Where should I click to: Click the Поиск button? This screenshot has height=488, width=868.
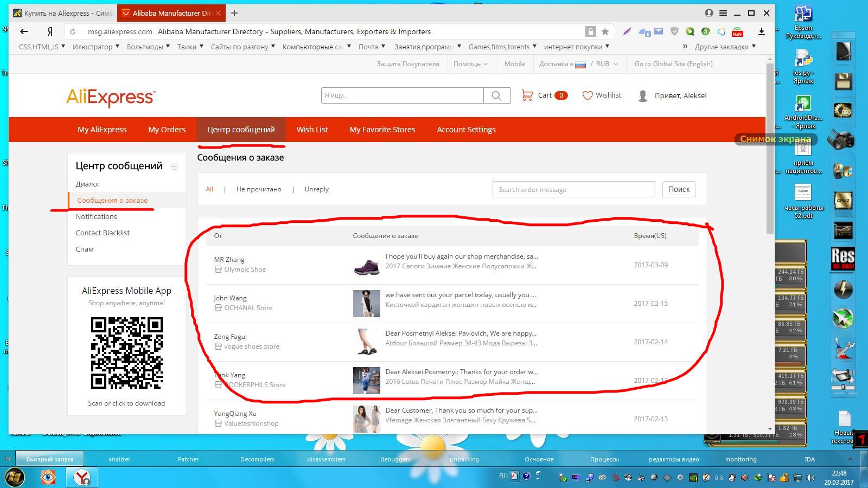click(x=679, y=189)
